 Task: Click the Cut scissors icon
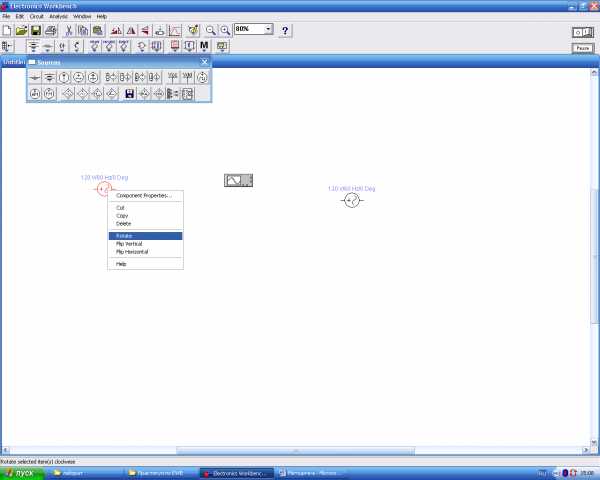tap(69, 30)
